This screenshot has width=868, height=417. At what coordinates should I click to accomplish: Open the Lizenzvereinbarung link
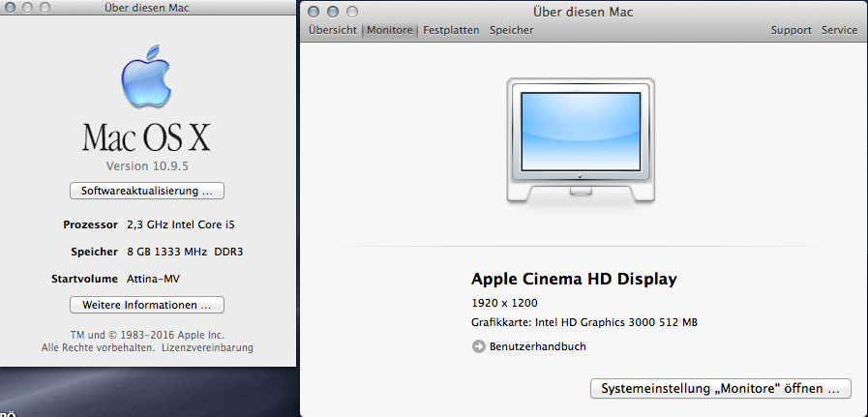coord(207,347)
